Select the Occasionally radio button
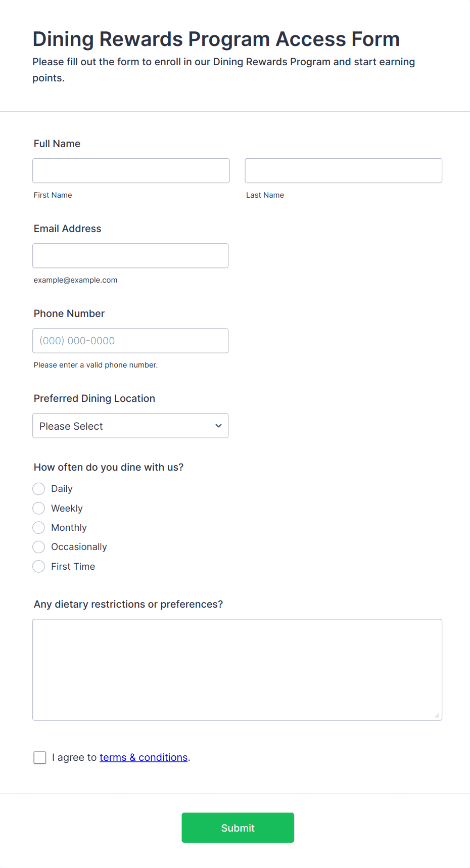 pos(39,547)
